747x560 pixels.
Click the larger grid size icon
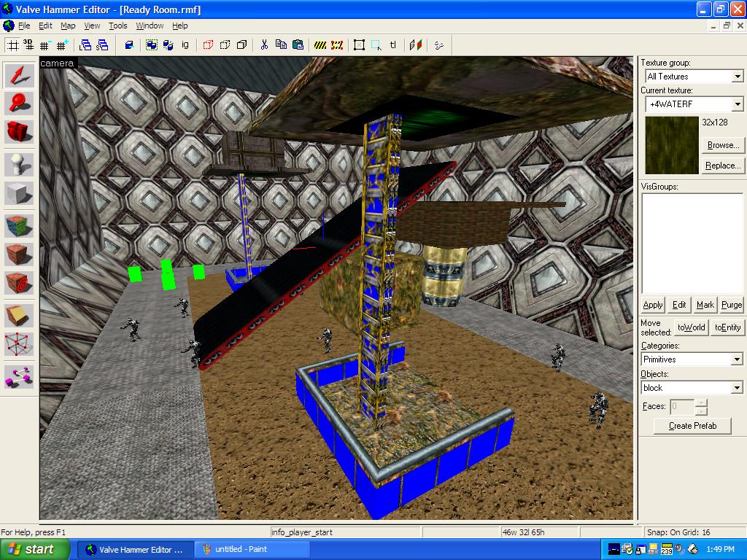(x=61, y=45)
